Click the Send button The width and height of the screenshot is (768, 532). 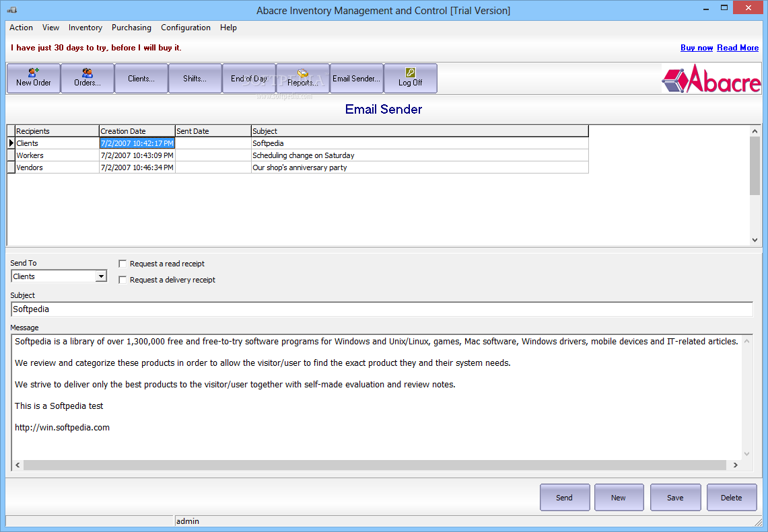pos(564,497)
